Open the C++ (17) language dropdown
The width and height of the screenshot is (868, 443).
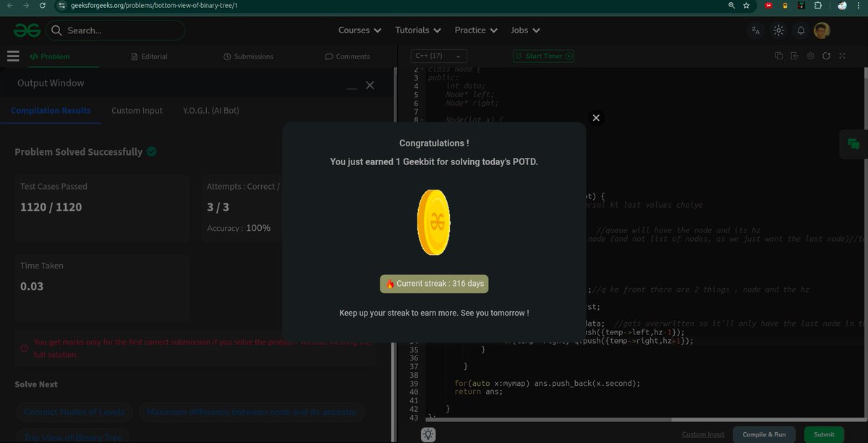click(x=438, y=56)
